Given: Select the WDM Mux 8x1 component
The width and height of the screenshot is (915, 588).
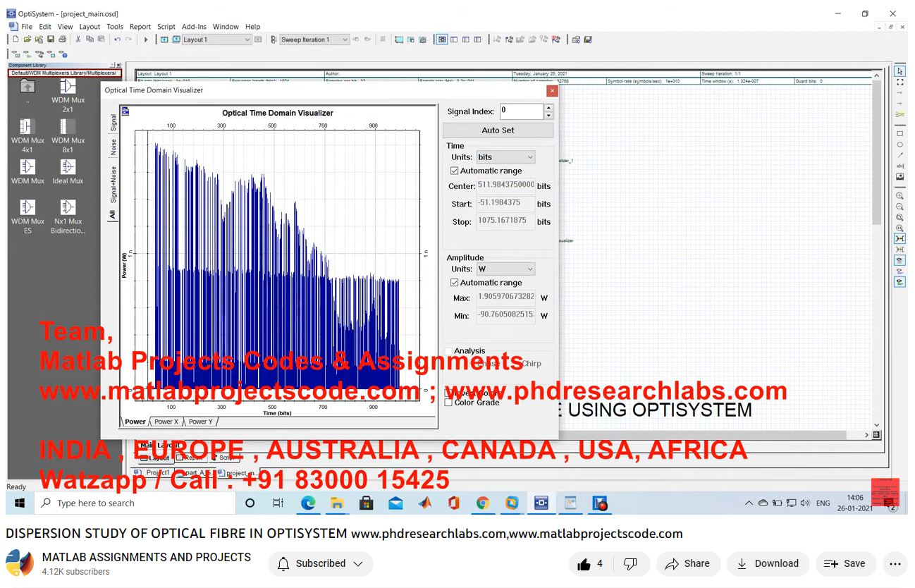Looking at the screenshot, I should coord(68,135).
